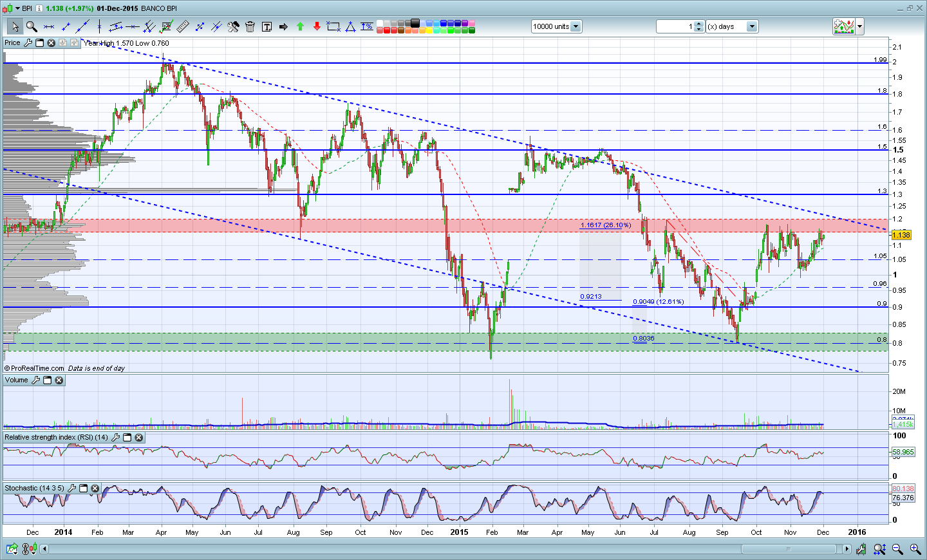Expand the (x) days timeframe dropdown
Image resolution: width=927 pixels, height=560 pixels.
click(x=751, y=26)
